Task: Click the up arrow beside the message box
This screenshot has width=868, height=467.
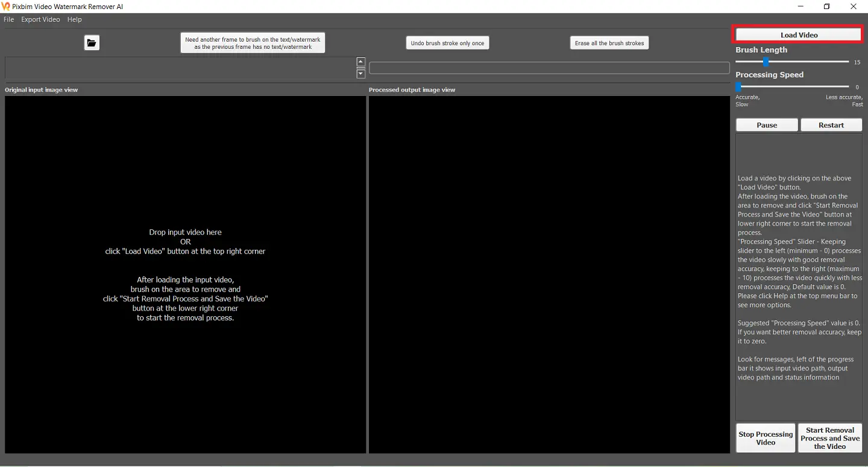Action: [x=360, y=62]
